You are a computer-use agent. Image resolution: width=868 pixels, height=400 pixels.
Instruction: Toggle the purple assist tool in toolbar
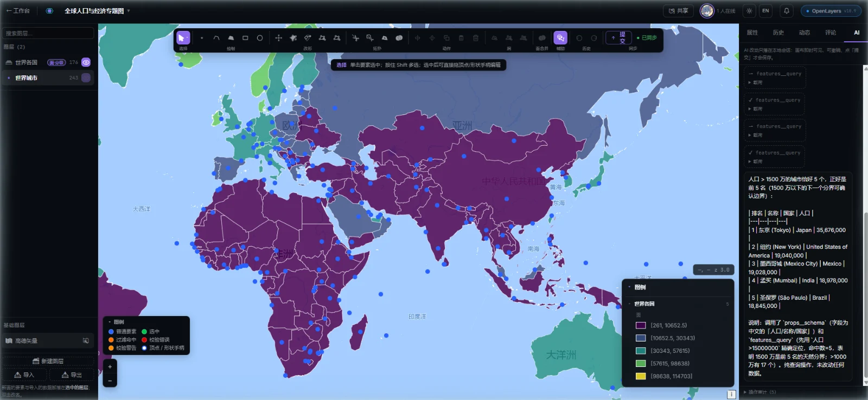560,38
